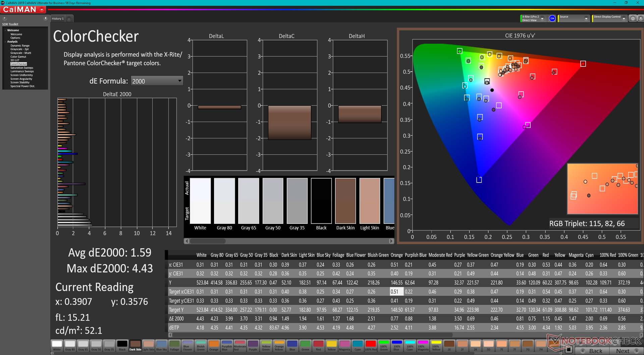Open Color Gamut from the workflow list
Screen dimensions: 644x355
point(18,57)
